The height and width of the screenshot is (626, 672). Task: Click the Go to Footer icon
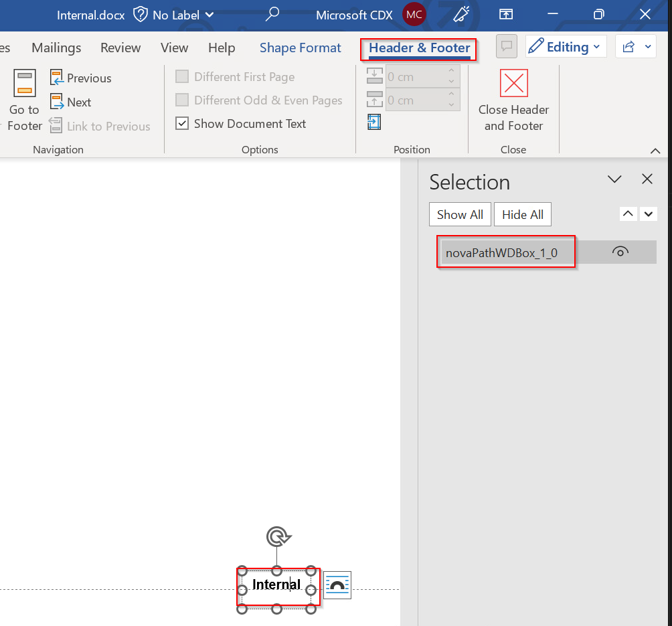pos(25,84)
